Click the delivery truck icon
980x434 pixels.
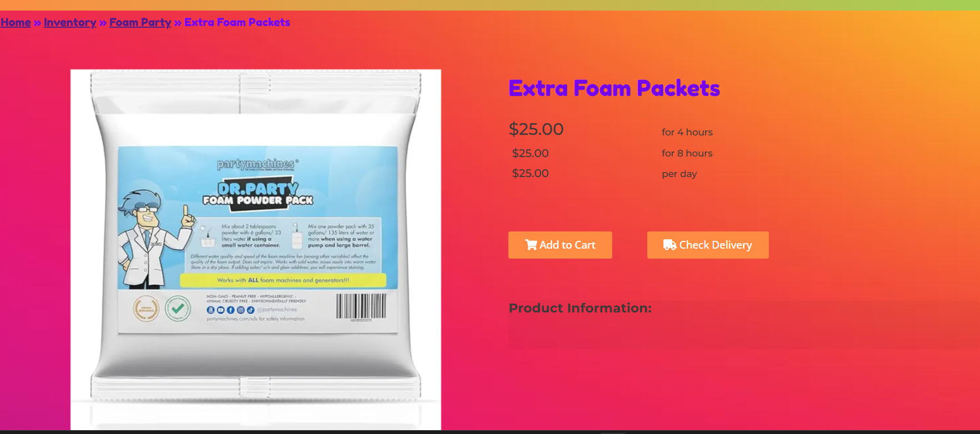[x=669, y=245]
